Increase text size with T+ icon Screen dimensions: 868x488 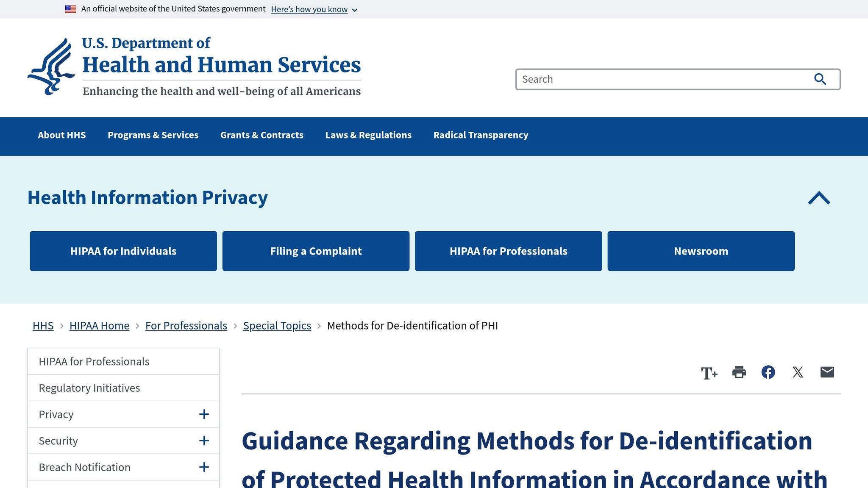coord(709,373)
